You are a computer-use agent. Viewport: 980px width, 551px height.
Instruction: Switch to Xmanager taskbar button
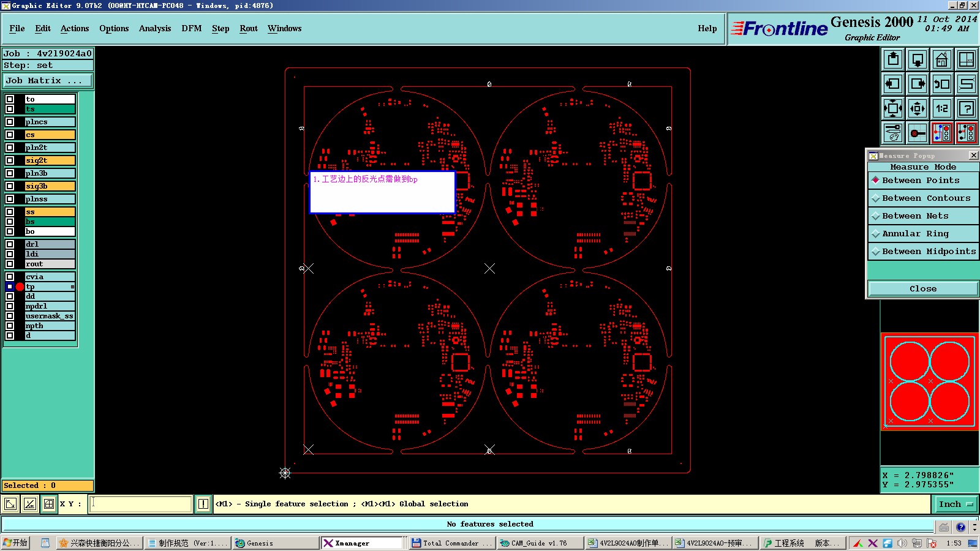[363, 543]
